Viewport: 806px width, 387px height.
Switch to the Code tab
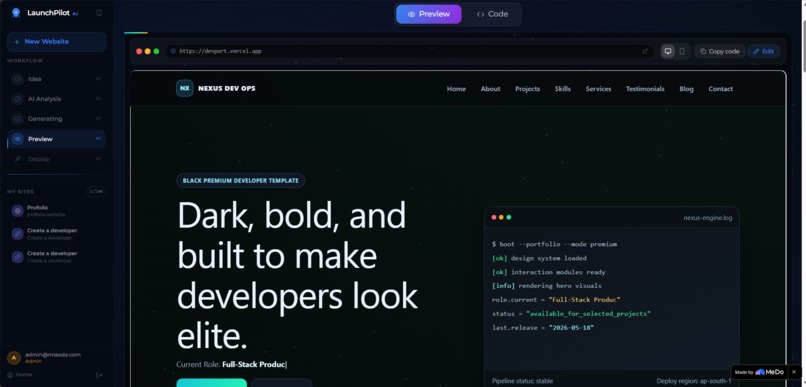[x=492, y=14]
